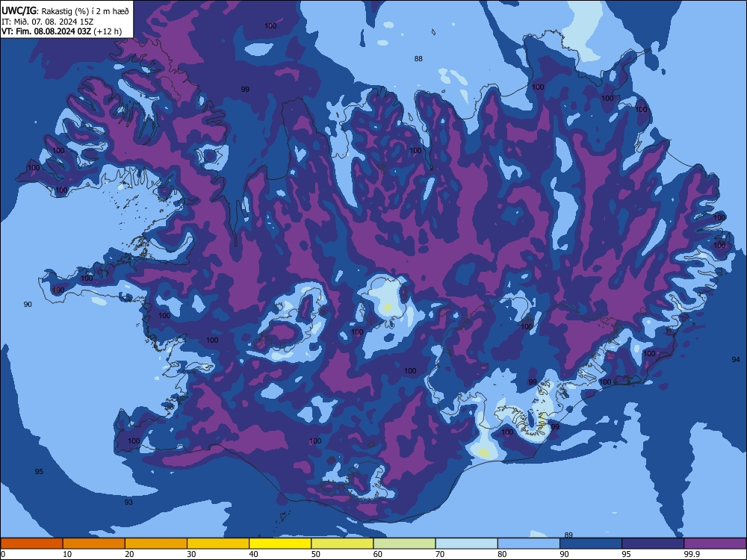Click the '(+12 h)' forecast offset text
The image size is (747, 560).
tap(108, 31)
